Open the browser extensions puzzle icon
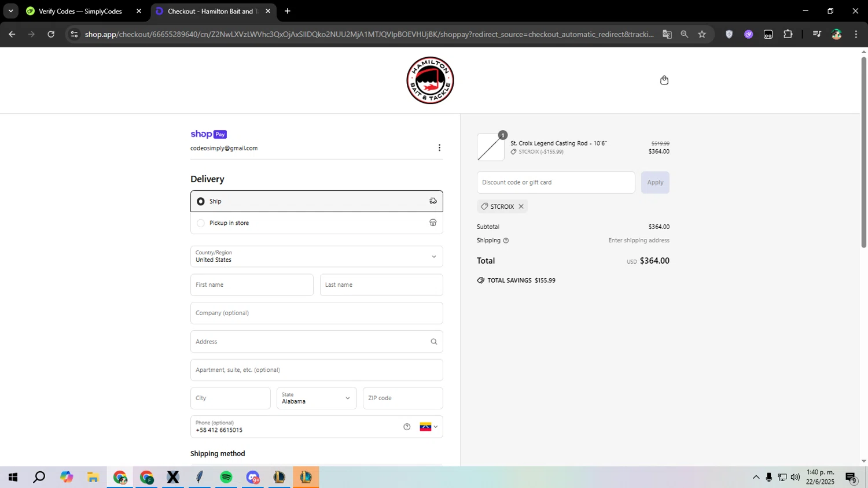This screenshot has height=488, width=868. click(788, 34)
